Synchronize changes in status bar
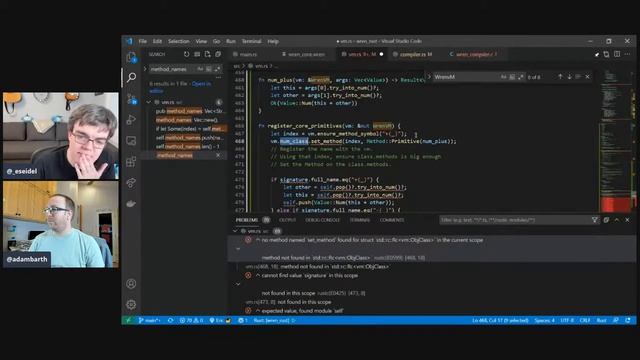The height and width of the screenshot is (360, 640). tap(170, 320)
